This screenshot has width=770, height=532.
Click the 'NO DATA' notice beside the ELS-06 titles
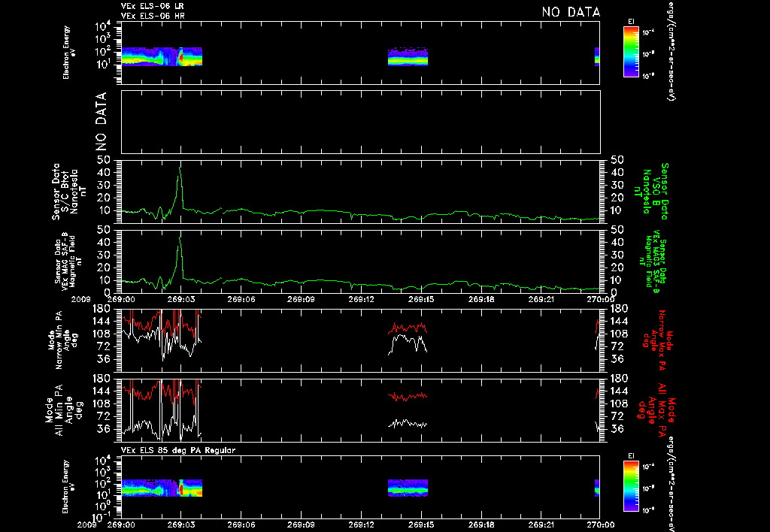(571, 12)
